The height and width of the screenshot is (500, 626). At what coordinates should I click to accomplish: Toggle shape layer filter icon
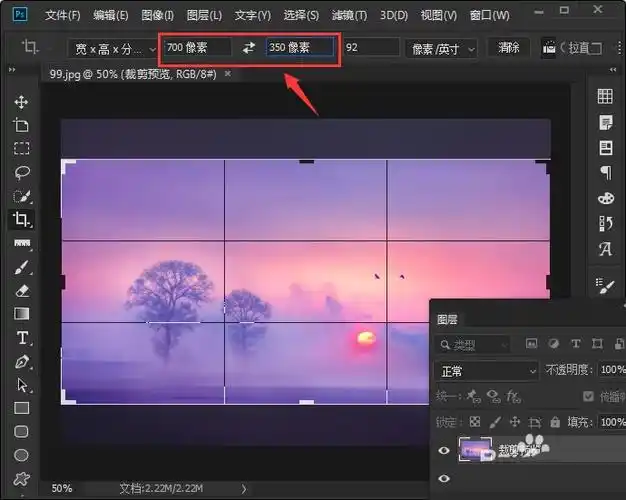pos(597,343)
